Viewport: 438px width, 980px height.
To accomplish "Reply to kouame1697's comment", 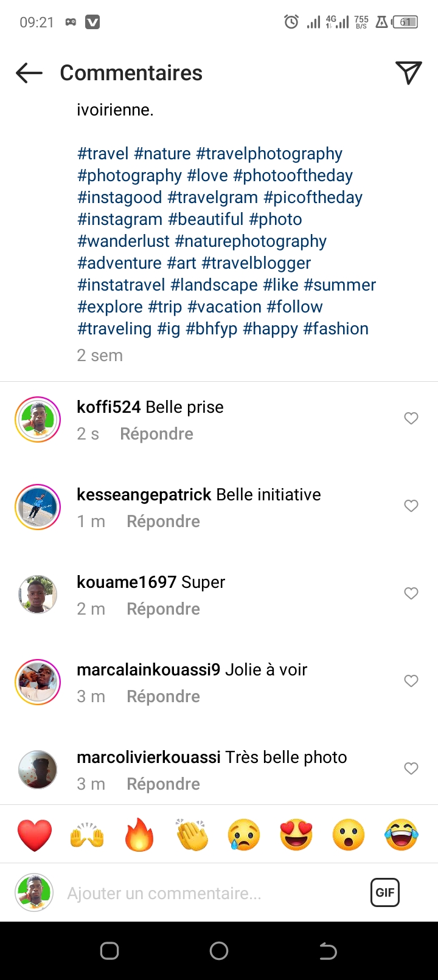I will point(163,609).
